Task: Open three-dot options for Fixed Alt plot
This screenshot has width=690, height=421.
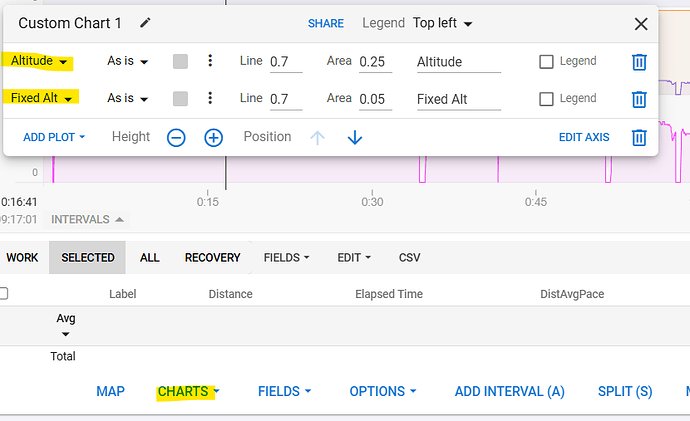Action: [x=210, y=99]
